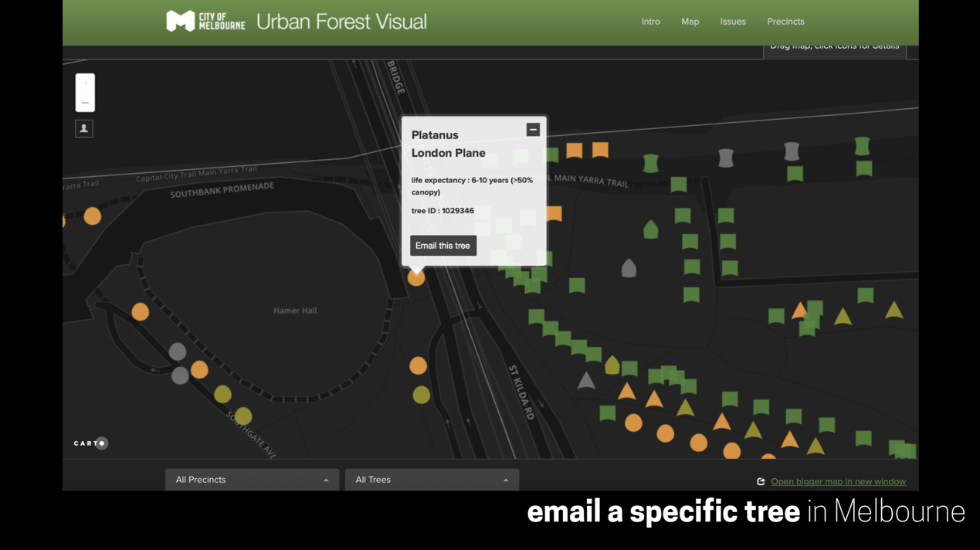Viewport: 980px width, 550px height.
Task: Open the Precincts nav item
Action: coord(785,22)
